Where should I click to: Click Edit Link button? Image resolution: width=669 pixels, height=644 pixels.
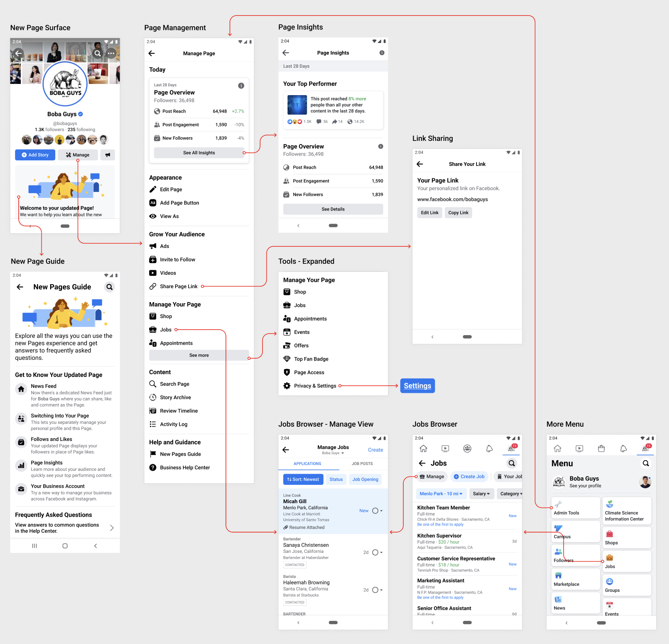click(x=430, y=213)
